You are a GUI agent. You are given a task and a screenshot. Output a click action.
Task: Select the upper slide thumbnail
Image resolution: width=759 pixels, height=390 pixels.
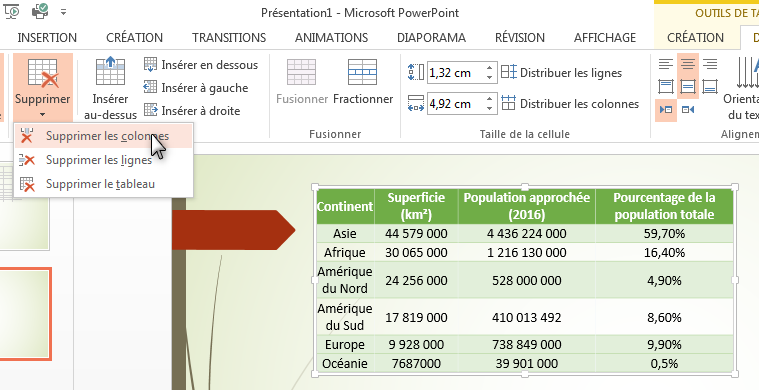[24, 206]
